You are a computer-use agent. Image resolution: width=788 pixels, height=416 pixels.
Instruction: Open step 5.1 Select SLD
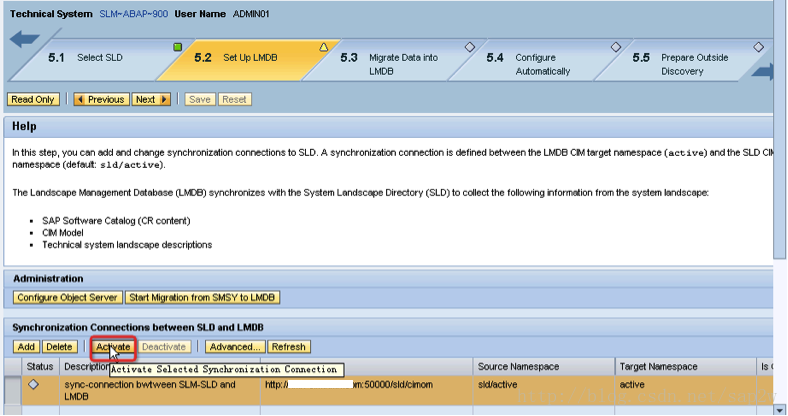coord(100,58)
